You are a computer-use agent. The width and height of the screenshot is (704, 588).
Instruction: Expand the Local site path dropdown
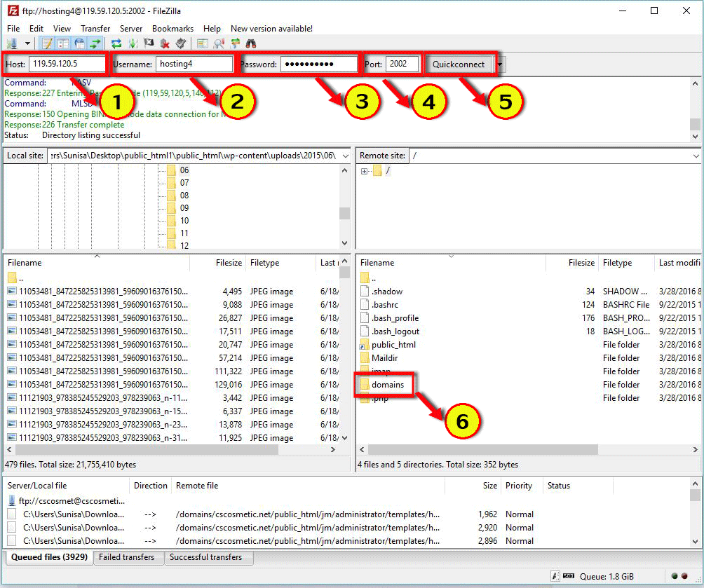pos(344,156)
